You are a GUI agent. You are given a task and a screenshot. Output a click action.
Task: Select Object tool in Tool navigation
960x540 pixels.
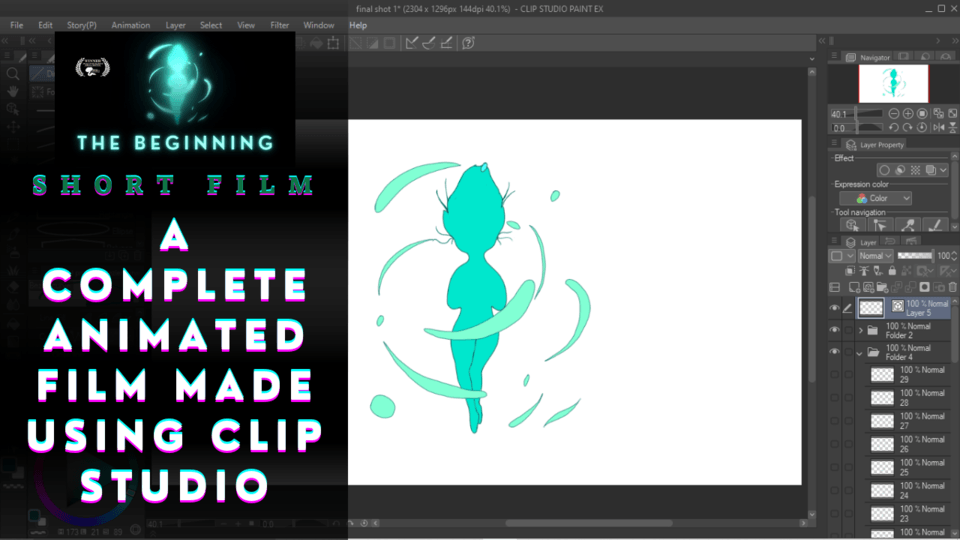tap(852, 225)
